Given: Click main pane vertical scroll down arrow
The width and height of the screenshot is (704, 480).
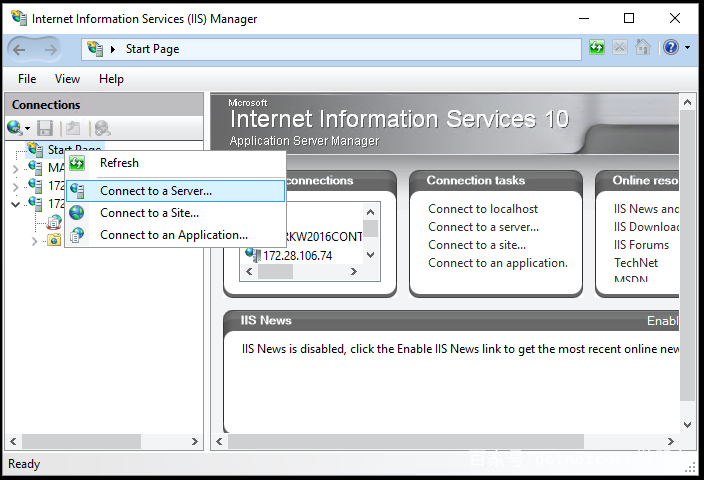Looking at the screenshot, I should coord(687,425).
